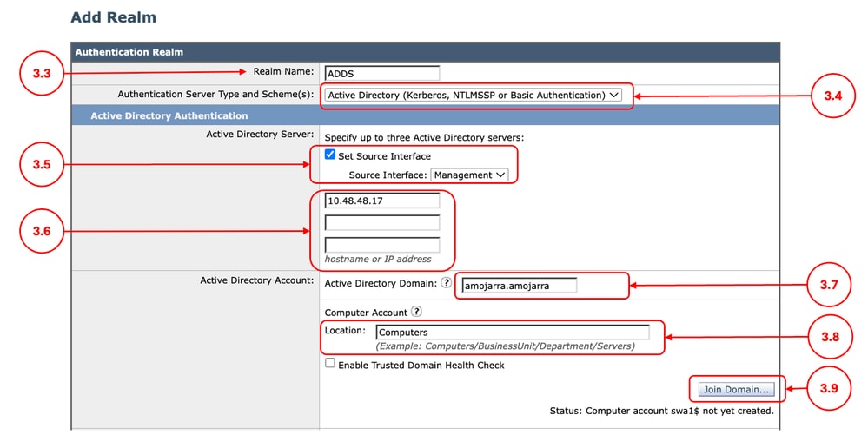Click the 'Set Source Interface' label
This screenshot has height=448, width=868.
pyautogui.click(x=384, y=156)
